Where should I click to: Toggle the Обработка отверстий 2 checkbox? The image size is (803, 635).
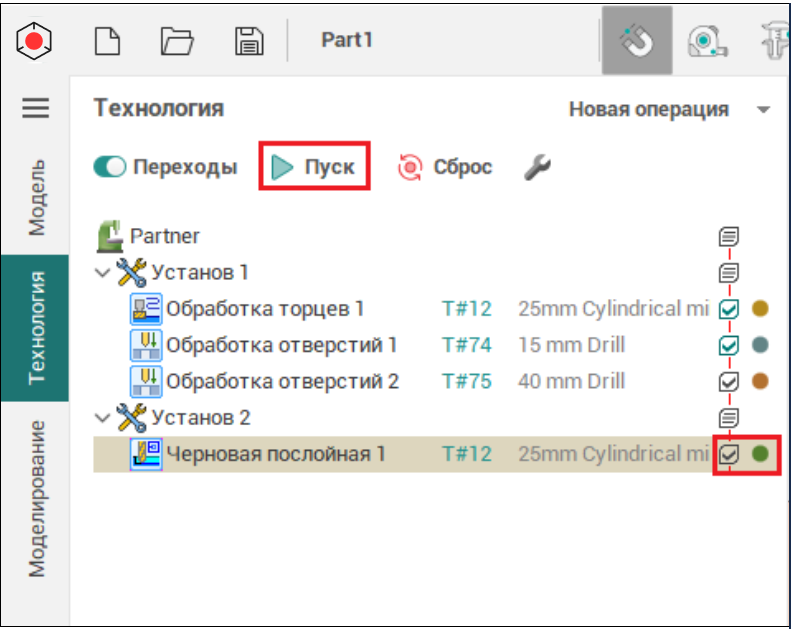tap(729, 381)
